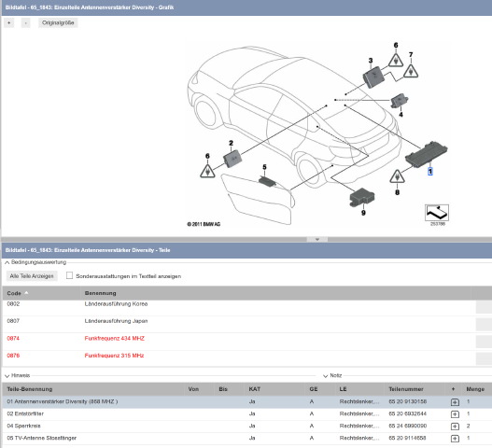Viewport: 492px width, 448px height.
Task: Select part number 9 in diagram
Action: click(x=363, y=213)
